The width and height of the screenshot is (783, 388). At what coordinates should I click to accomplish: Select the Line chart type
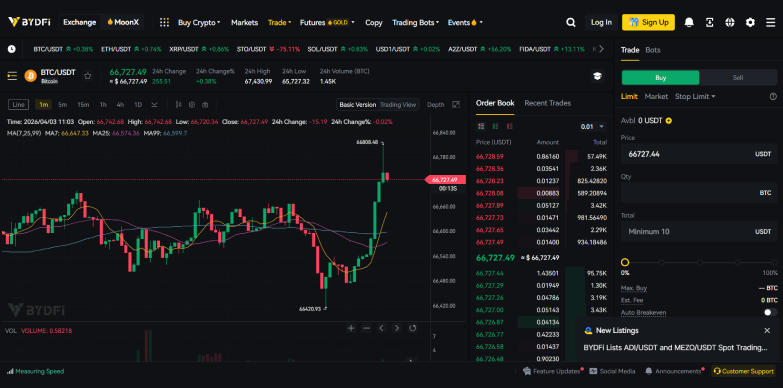(x=18, y=104)
